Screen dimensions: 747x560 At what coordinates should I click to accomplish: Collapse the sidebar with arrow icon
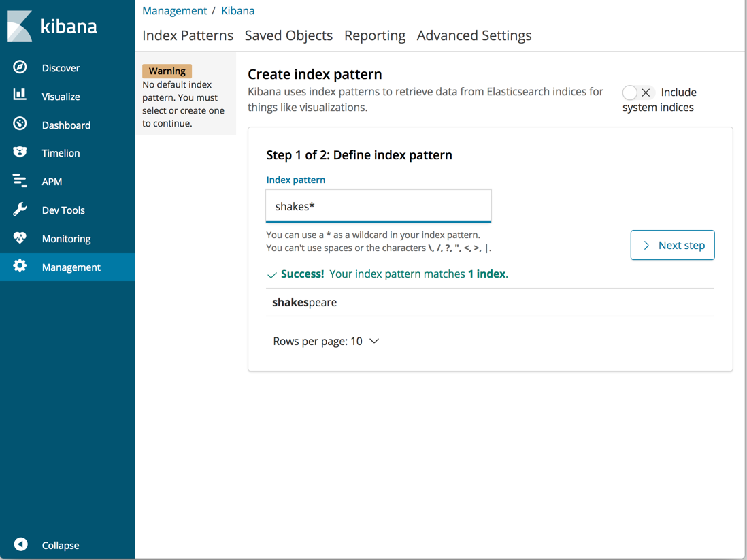pyautogui.click(x=21, y=544)
